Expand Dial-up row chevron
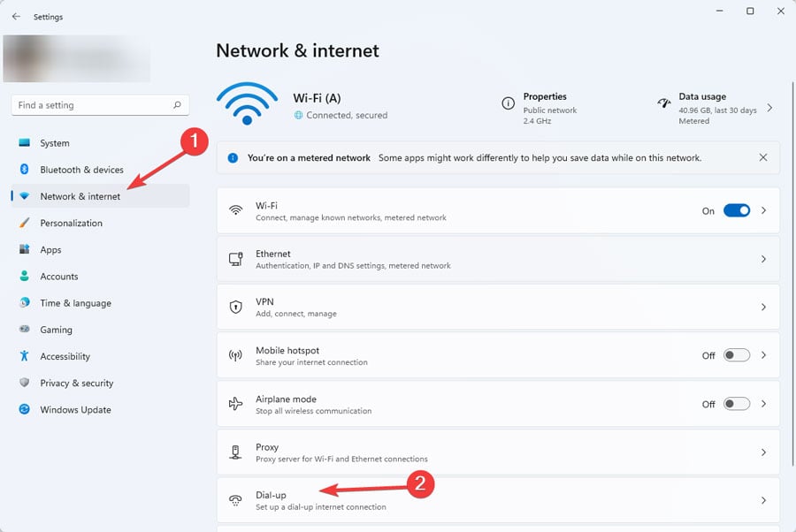796x532 pixels. 763,500
